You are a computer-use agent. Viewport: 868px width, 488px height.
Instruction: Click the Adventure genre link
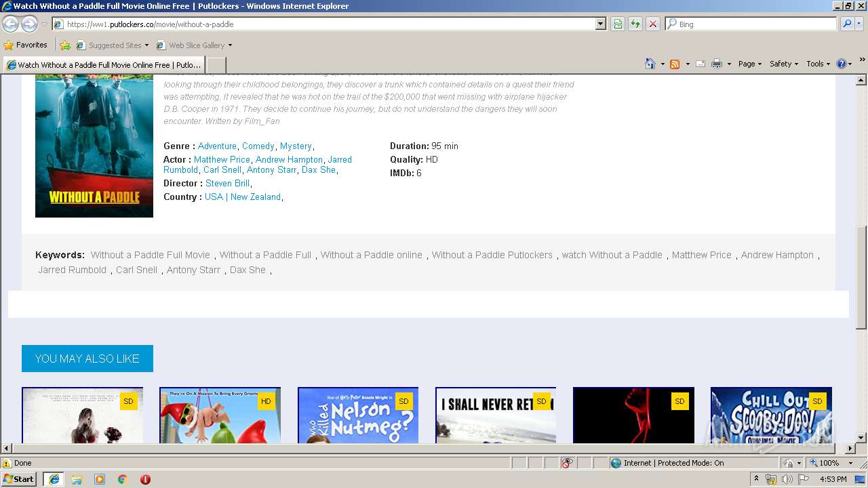pyautogui.click(x=217, y=146)
